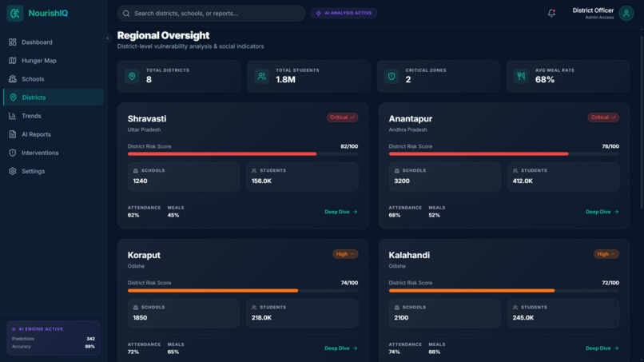The height and width of the screenshot is (362, 644).
Task: Click the schools icon in Shravasti card
Action: (136, 170)
